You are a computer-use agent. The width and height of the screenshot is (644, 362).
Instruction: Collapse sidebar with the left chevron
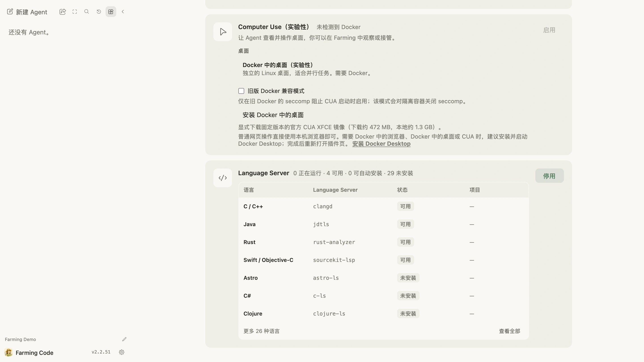click(123, 11)
